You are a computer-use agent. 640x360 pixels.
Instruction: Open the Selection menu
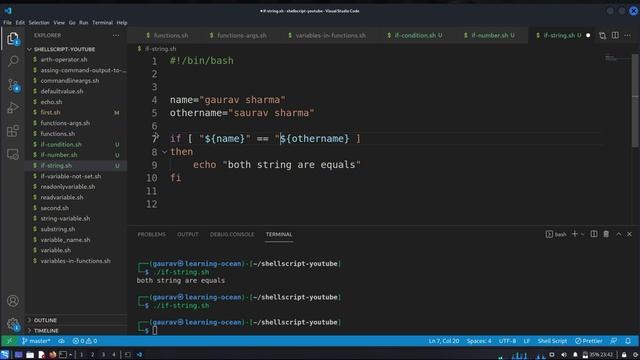[x=39, y=23]
